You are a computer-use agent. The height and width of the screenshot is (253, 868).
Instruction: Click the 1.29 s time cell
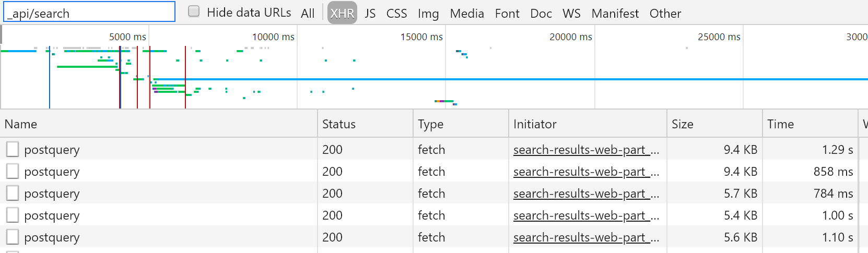click(810, 149)
